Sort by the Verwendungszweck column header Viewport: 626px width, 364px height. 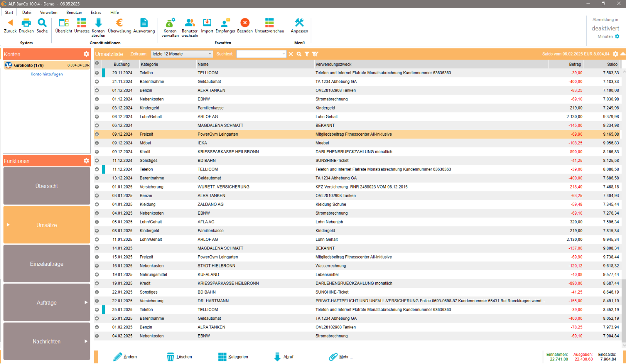(x=431, y=64)
